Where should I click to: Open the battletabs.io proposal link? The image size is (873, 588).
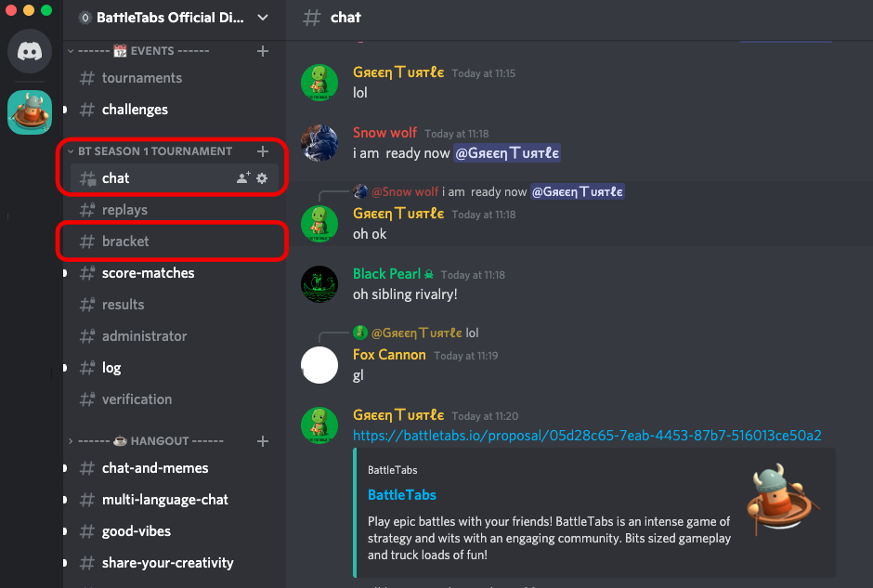(x=587, y=436)
